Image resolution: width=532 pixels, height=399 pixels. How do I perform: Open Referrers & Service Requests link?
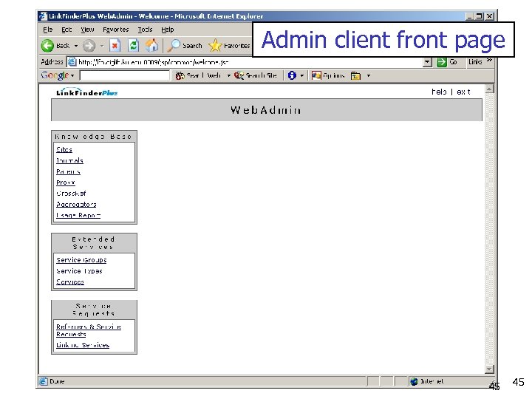click(89, 330)
